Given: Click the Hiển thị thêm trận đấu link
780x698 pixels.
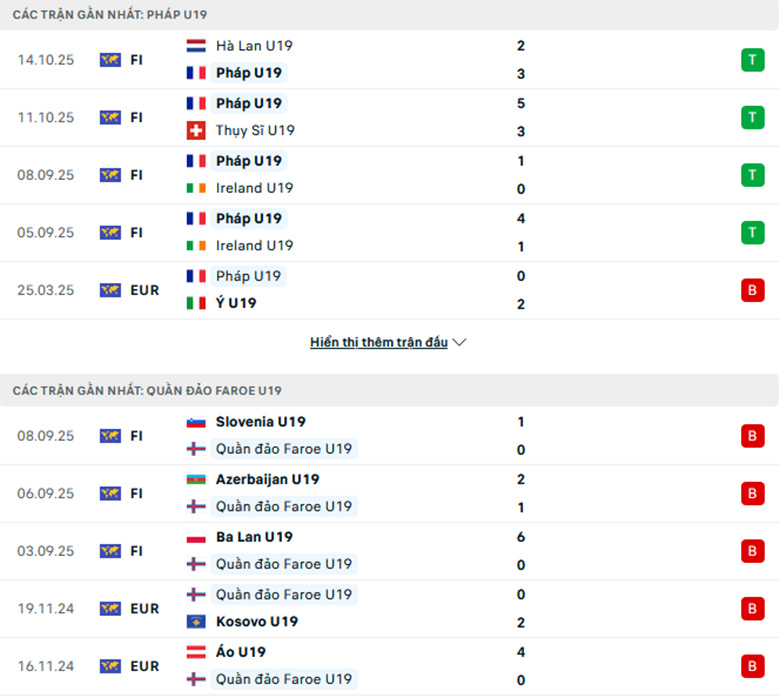Looking at the screenshot, I should tap(379, 342).
